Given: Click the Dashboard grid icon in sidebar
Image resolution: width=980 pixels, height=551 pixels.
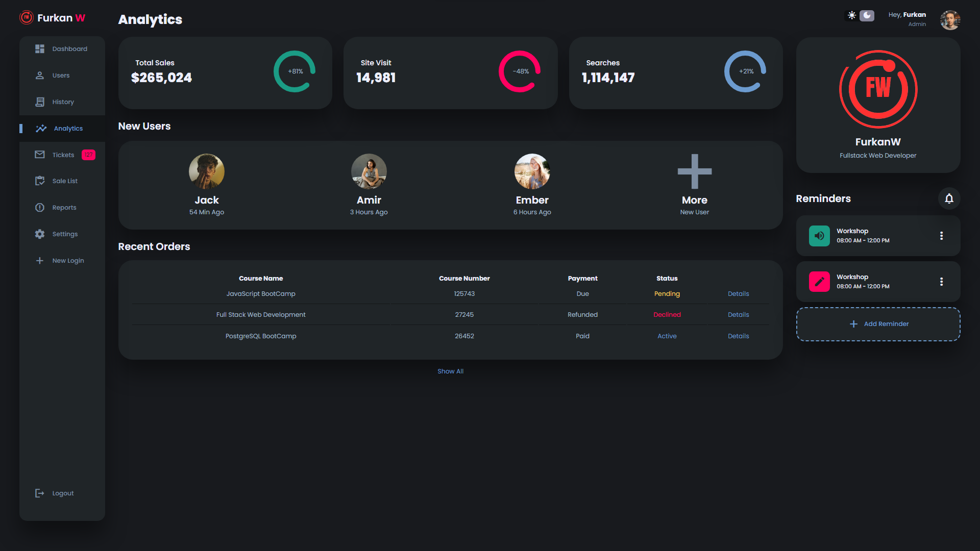Looking at the screenshot, I should (40, 49).
